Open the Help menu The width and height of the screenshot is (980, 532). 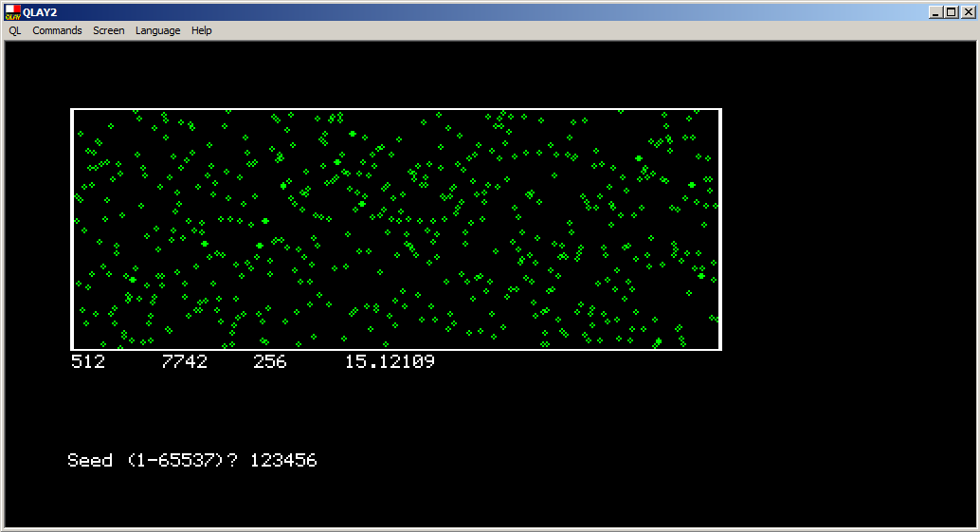(x=201, y=30)
